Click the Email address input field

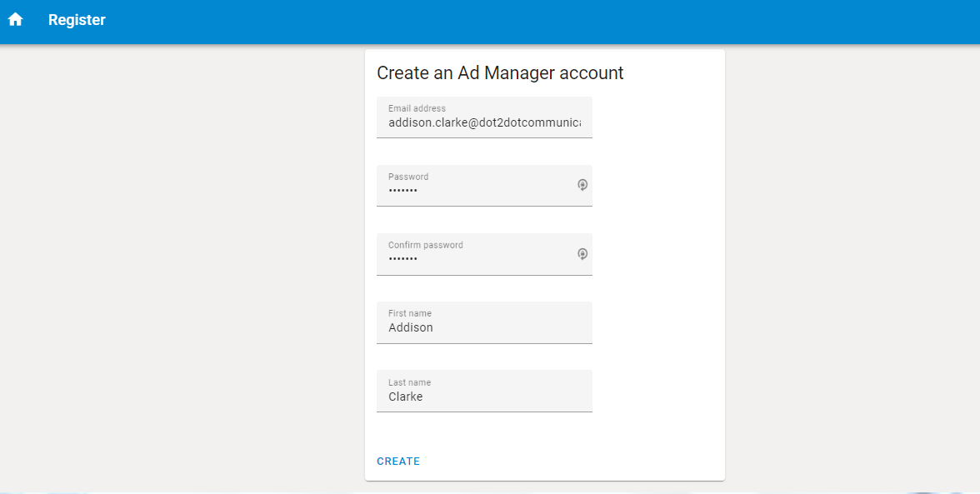coord(484,117)
